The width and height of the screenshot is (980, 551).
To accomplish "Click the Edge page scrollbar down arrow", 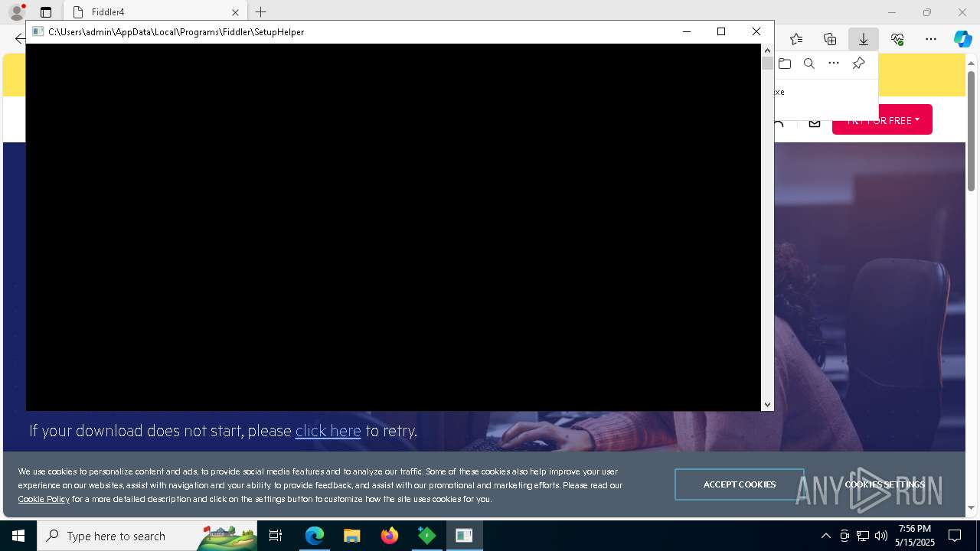I will point(971,508).
